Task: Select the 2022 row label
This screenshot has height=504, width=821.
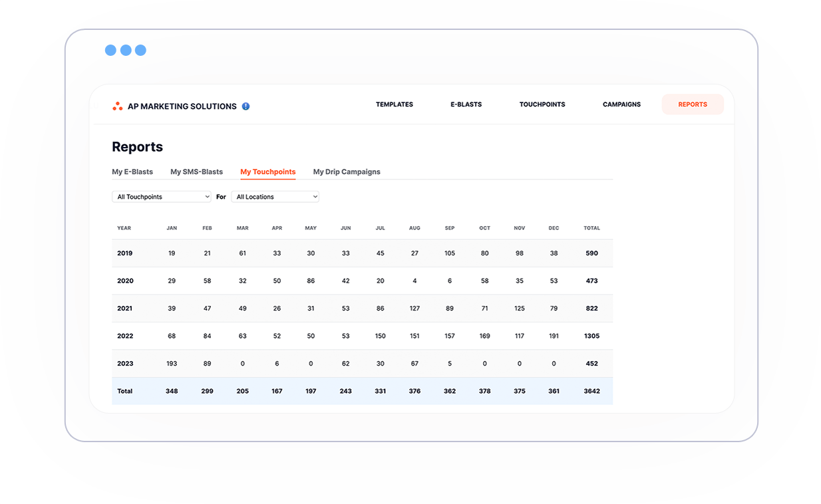Action: (x=125, y=336)
